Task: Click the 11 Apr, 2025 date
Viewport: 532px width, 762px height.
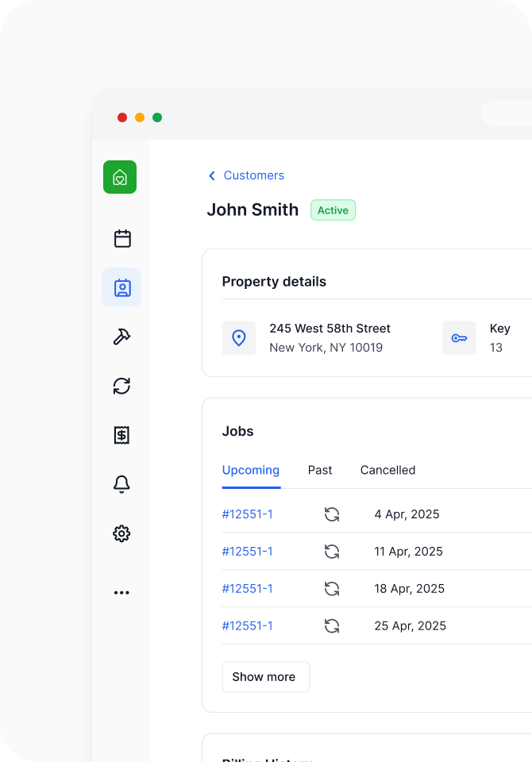Action: click(x=408, y=552)
